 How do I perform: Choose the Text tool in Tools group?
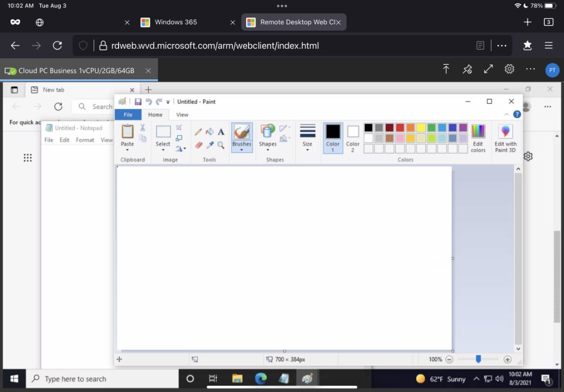(221, 132)
